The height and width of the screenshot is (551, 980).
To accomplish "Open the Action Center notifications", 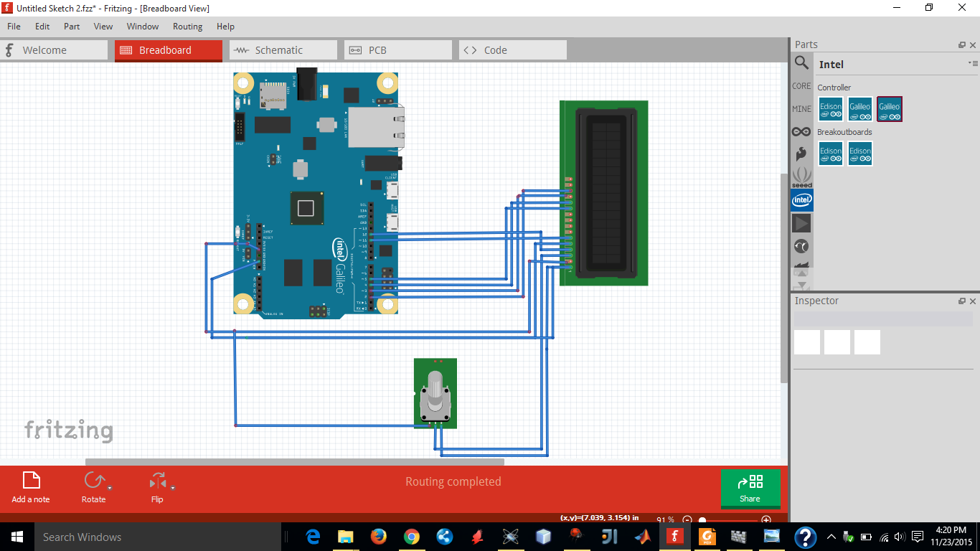I will point(918,537).
